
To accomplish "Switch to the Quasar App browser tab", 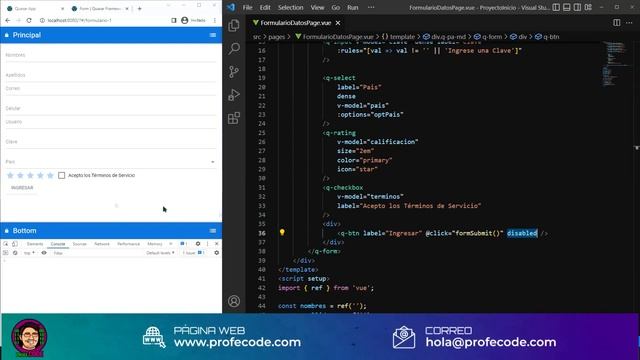I will (35, 8).
